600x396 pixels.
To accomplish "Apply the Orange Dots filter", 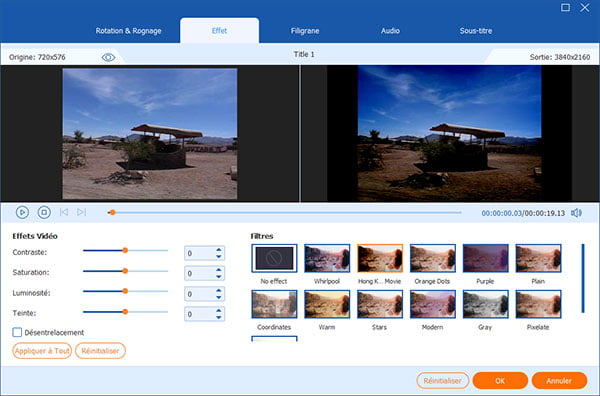I will 432,258.
